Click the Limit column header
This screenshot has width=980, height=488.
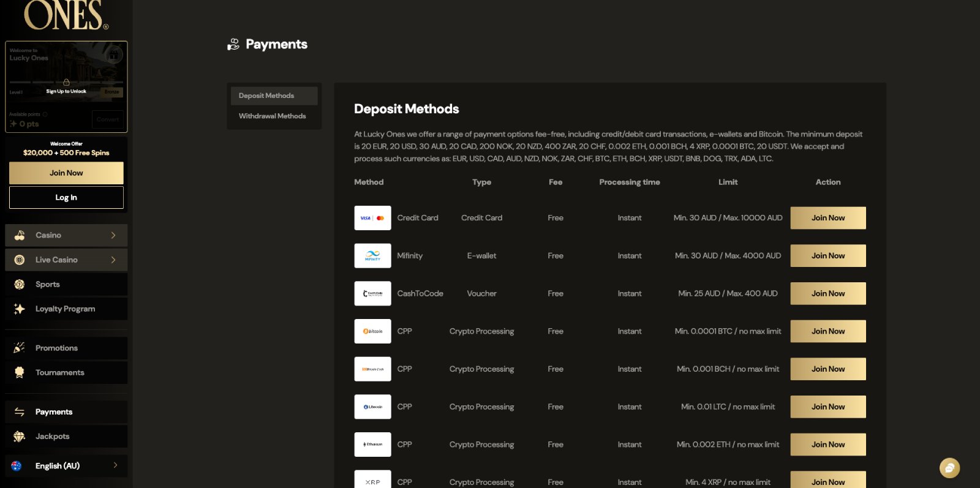(728, 182)
